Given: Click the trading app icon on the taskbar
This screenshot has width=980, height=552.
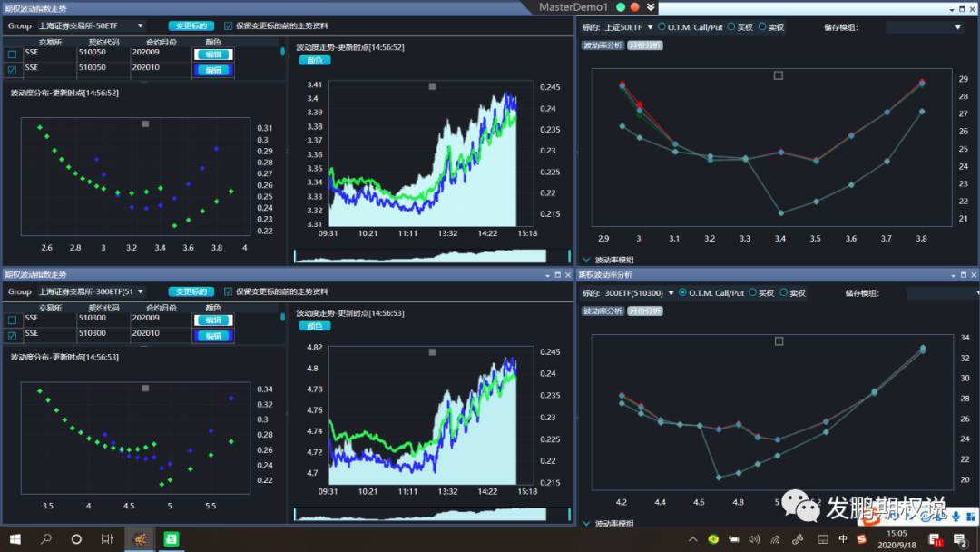Looking at the screenshot, I should [x=140, y=539].
